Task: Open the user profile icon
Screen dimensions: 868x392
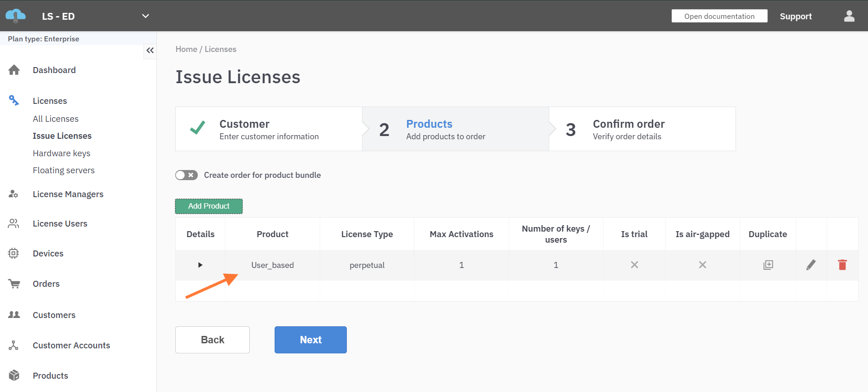Action: tap(849, 16)
